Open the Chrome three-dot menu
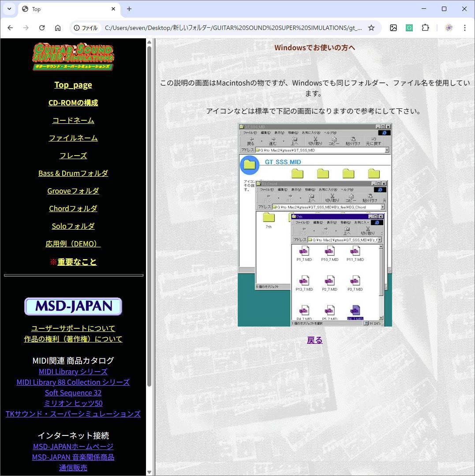The image size is (475, 476). coord(465,28)
